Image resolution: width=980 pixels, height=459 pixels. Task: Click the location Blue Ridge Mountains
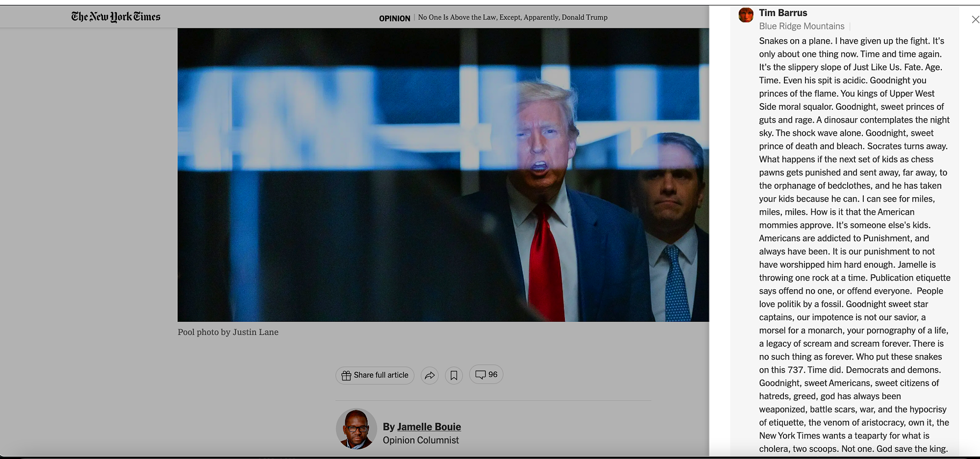click(802, 26)
